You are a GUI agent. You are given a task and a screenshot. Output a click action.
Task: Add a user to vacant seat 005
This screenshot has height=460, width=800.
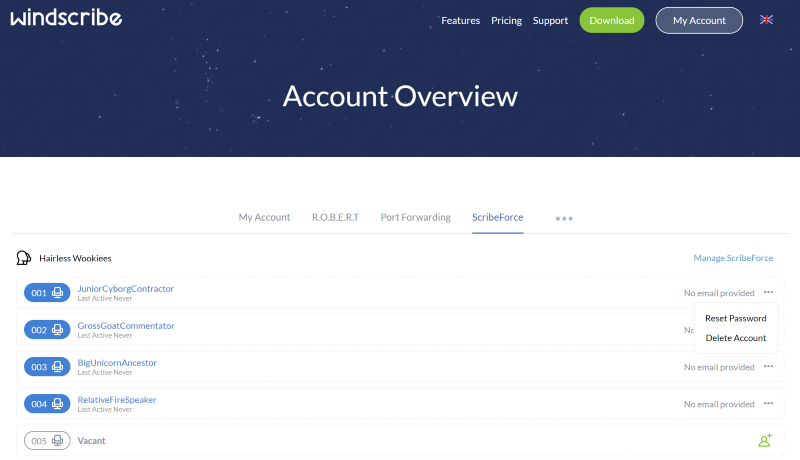(x=765, y=440)
